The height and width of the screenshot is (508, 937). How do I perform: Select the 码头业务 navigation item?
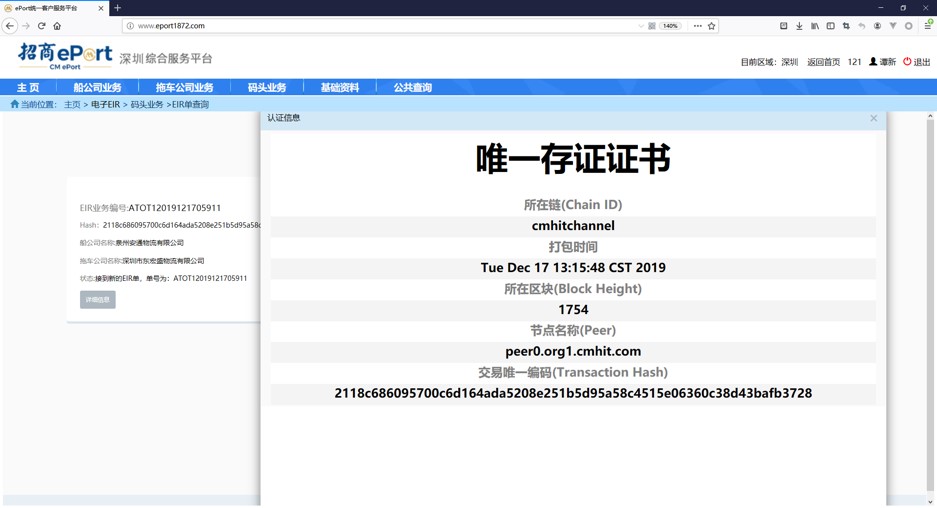click(x=267, y=88)
